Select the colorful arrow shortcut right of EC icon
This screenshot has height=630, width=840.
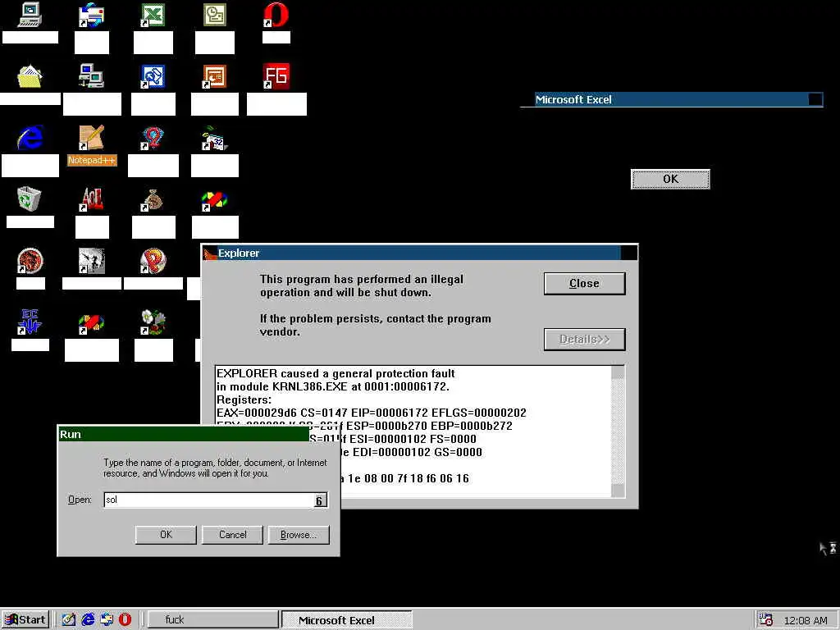click(x=91, y=323)
